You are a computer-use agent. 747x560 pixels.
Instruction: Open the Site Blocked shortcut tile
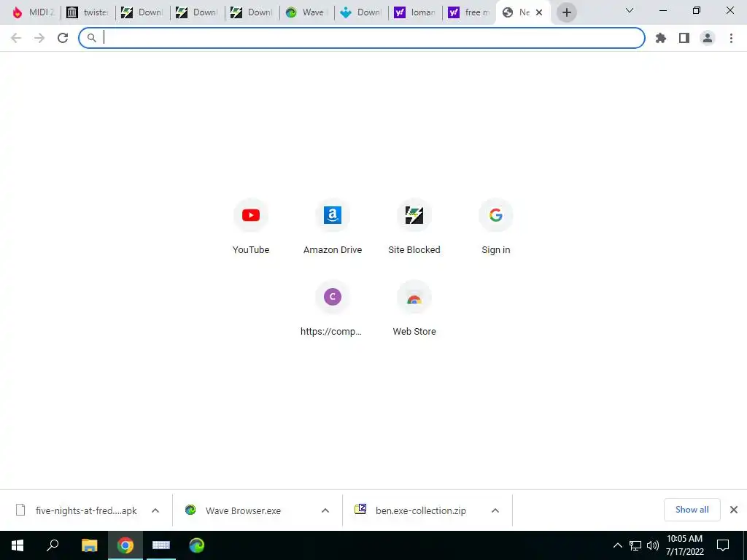[414, 227]
